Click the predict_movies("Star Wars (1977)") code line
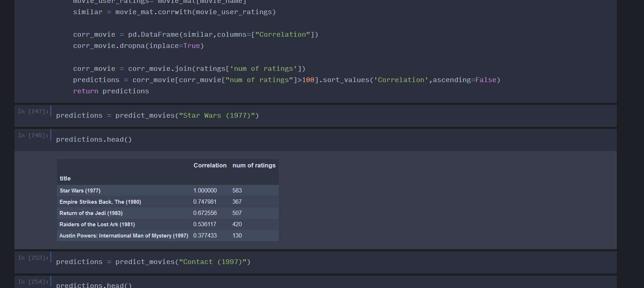Viewport: 644px width, 288px height. 157,115
